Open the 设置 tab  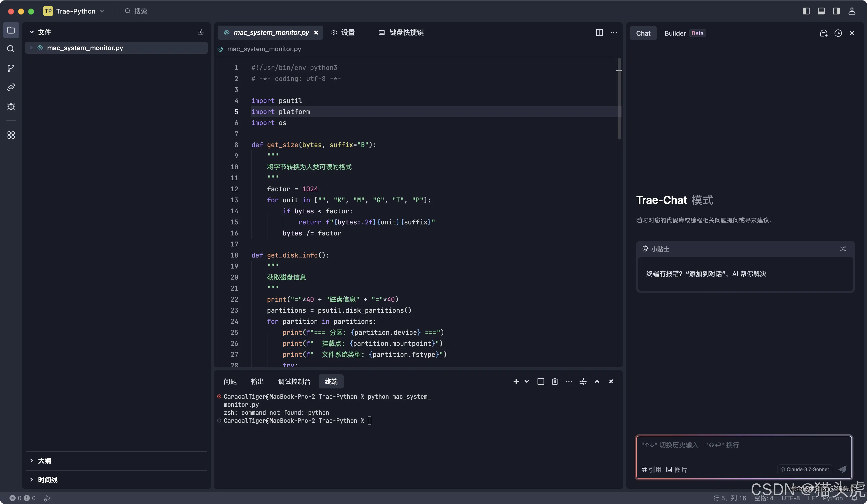(x=343, y=33)
